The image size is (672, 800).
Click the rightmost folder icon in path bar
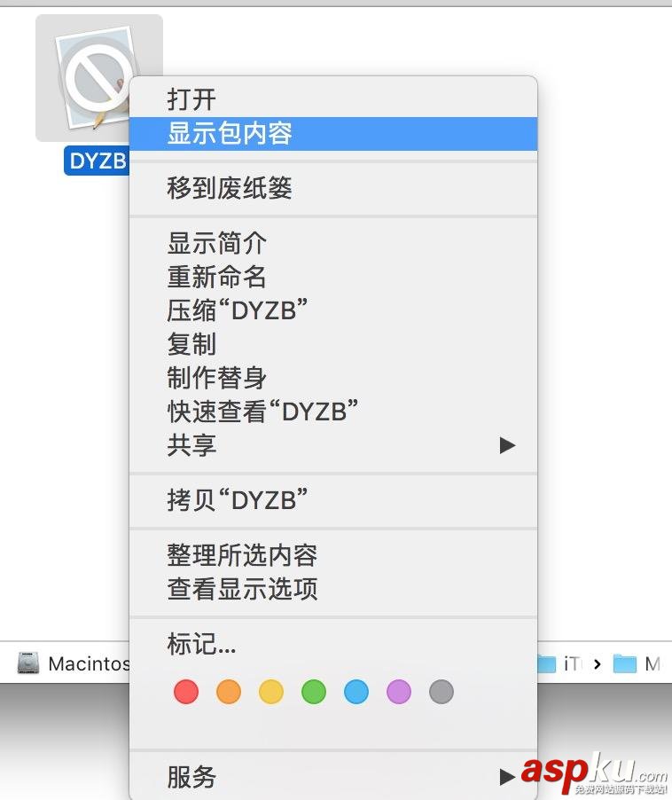pos(625,663)
